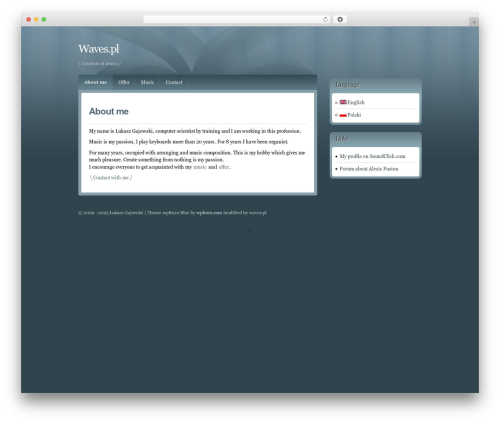Follow the inline 'offer' link
The image size is (500, 423).
click(x=224, y=167)
